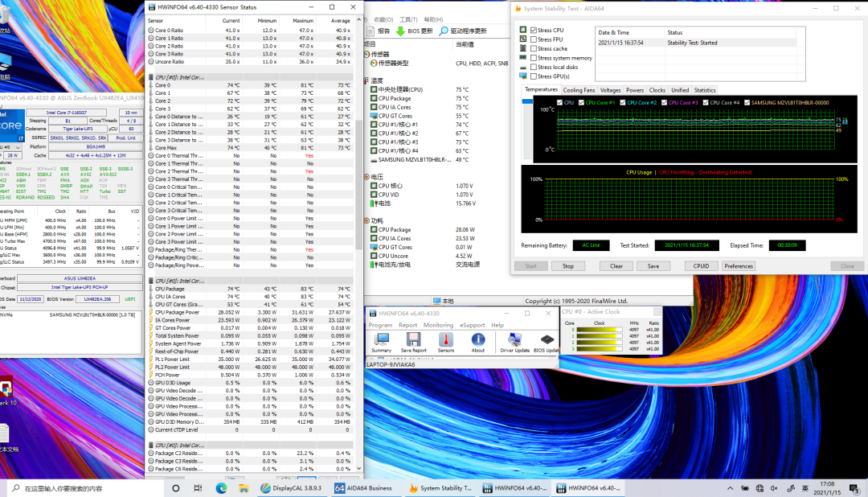The width and height of the screenshot is (868, 497).
Task: Open the Monitoring menu in HWiNFO64
Action: 438,325
